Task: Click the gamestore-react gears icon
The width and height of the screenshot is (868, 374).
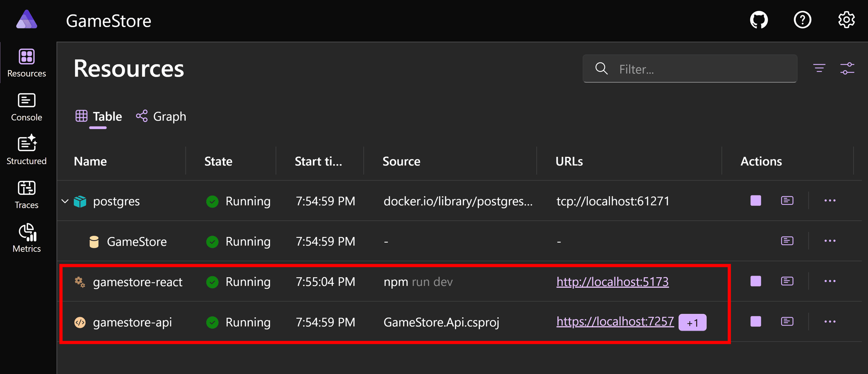Action: [80, 282]
